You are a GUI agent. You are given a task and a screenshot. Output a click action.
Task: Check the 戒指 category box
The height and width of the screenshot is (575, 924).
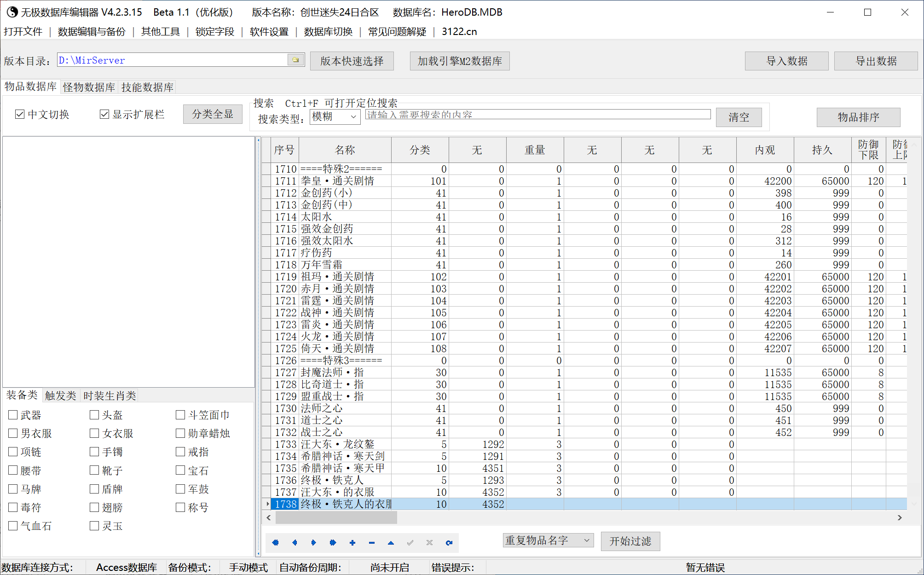click(x=180, y=452)
